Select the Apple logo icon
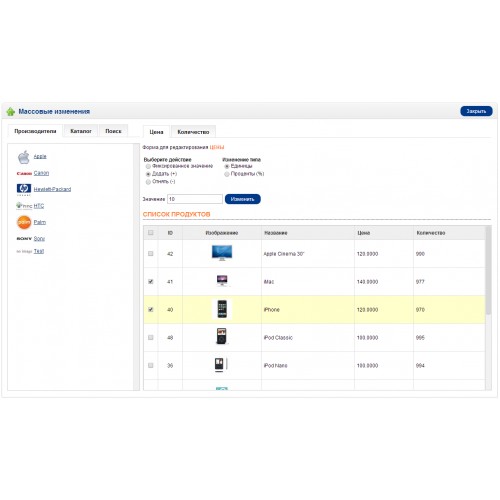The height and width of the screenshot is (500, 500). click(x=24, y=157)
